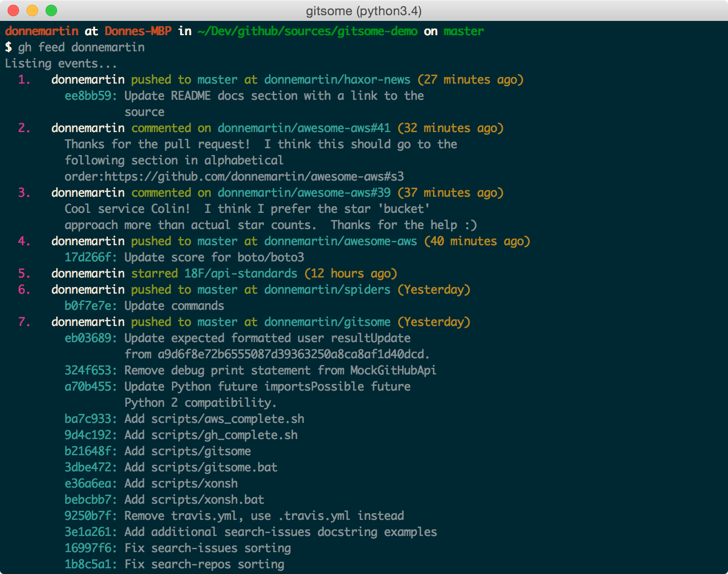The height and width of the screenshot is (574, 728).
Task: Click the '(27 minutes ago)' timestamp
Action: coord(470,80)
